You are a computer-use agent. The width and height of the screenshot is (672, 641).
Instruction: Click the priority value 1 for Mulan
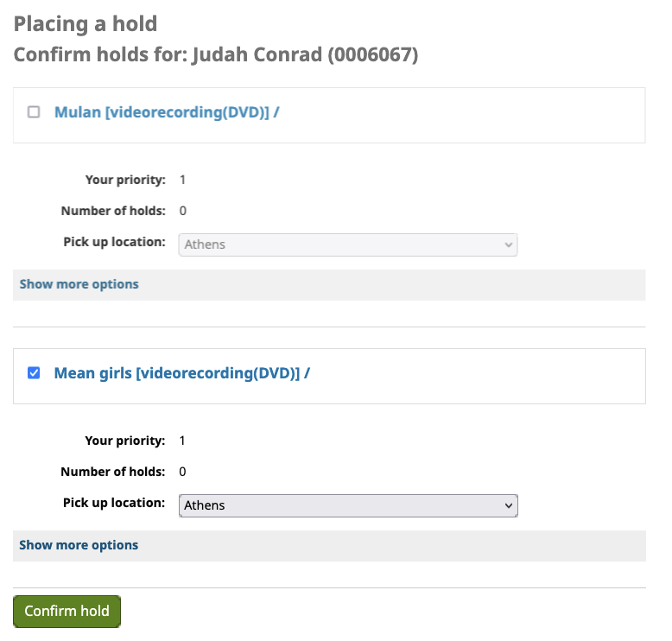point(182,180)
